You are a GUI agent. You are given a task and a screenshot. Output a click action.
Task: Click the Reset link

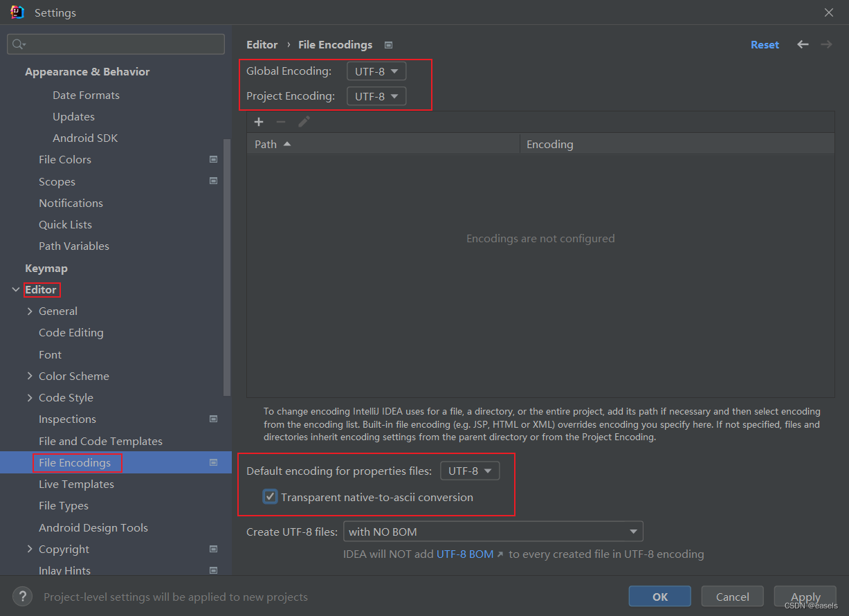[765, 44]
